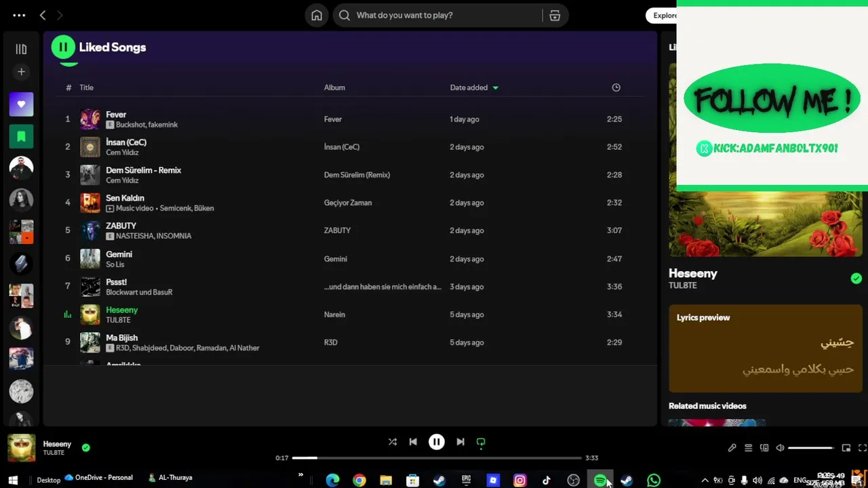
Task: Open Connect to a device icon
Action: 764,448
